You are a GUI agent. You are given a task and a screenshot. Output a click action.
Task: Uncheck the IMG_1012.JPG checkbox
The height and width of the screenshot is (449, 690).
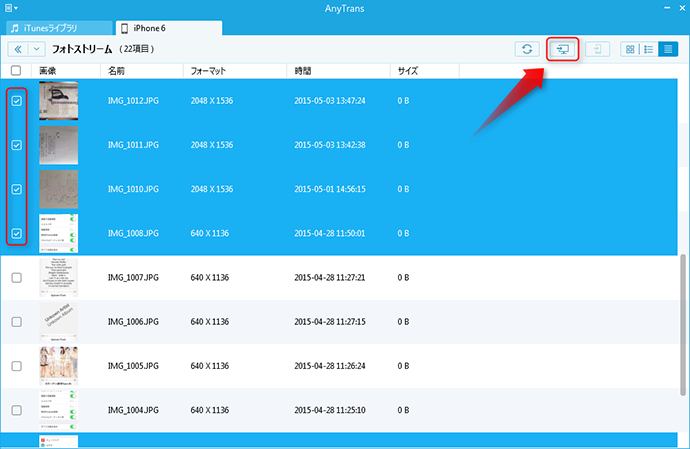pyautogui.click(x=16, y=101)
